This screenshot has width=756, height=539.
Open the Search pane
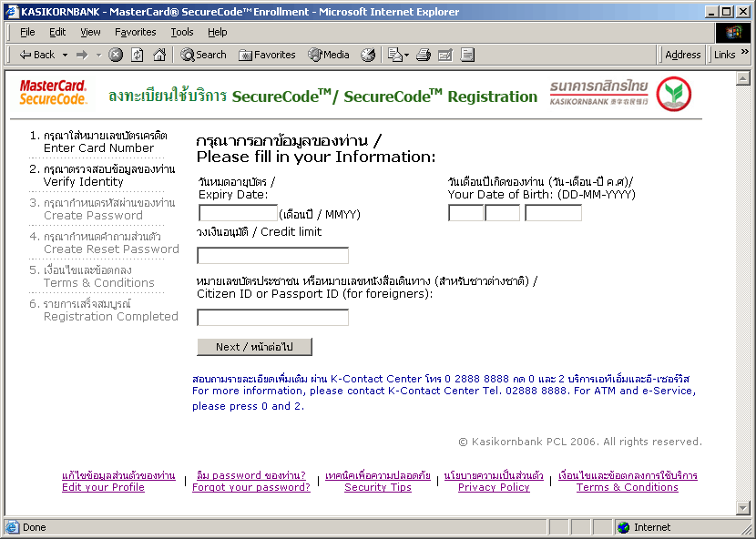coord(203,55)
